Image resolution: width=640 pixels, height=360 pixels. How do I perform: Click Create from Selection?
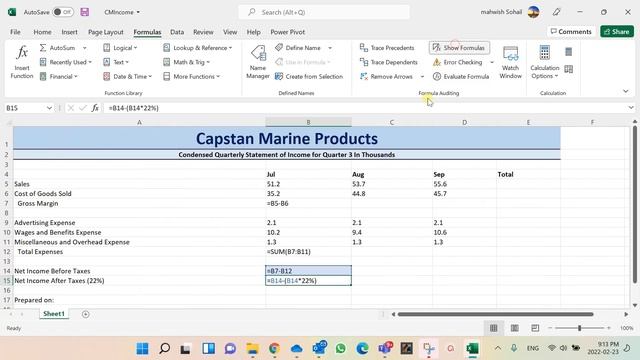309,76
